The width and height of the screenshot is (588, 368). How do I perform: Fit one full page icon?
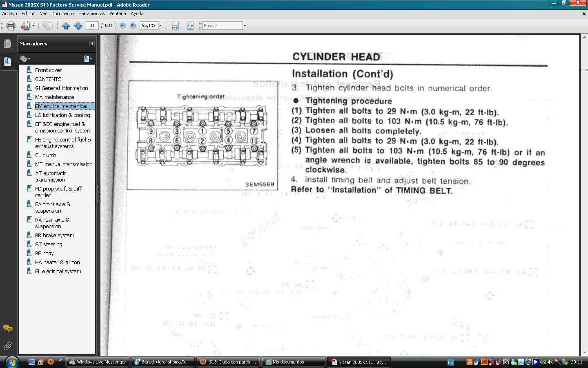(x=190, y=26)
